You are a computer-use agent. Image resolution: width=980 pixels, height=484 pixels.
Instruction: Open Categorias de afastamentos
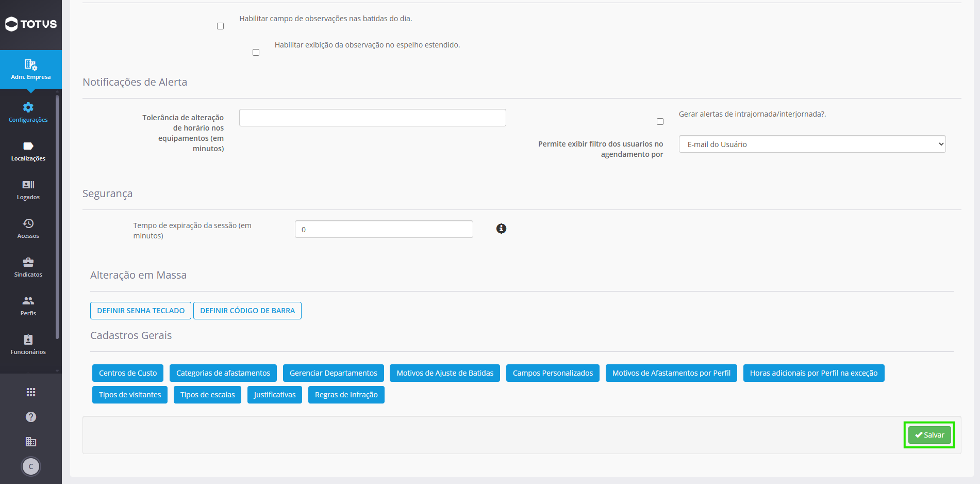[x=223, y=373]
